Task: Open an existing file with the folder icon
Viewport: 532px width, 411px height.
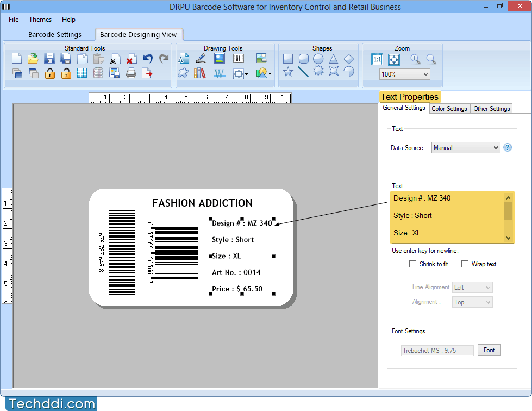Action: [33, 59]
